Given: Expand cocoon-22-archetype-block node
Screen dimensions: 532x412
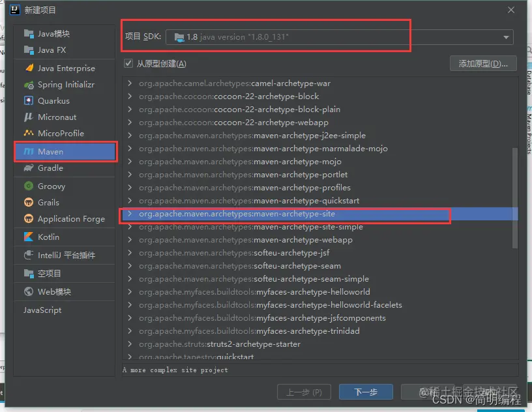Looking at the screenshot, I should 130,96.
